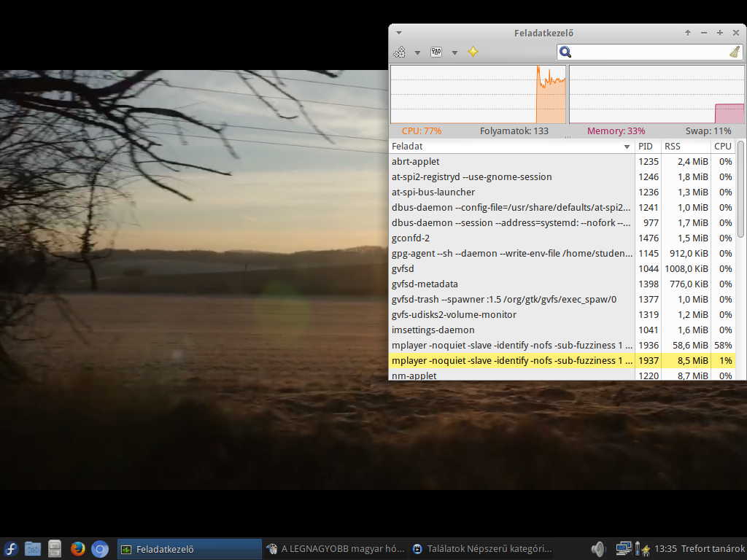Click the Trefort tanárok user label
This screenshot has width=747, height=560.
point(713,549)
